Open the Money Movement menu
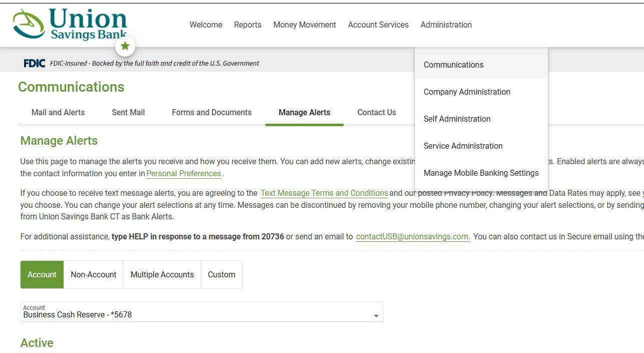Viewport: 644px width, 353px height. tap(304, 25)
